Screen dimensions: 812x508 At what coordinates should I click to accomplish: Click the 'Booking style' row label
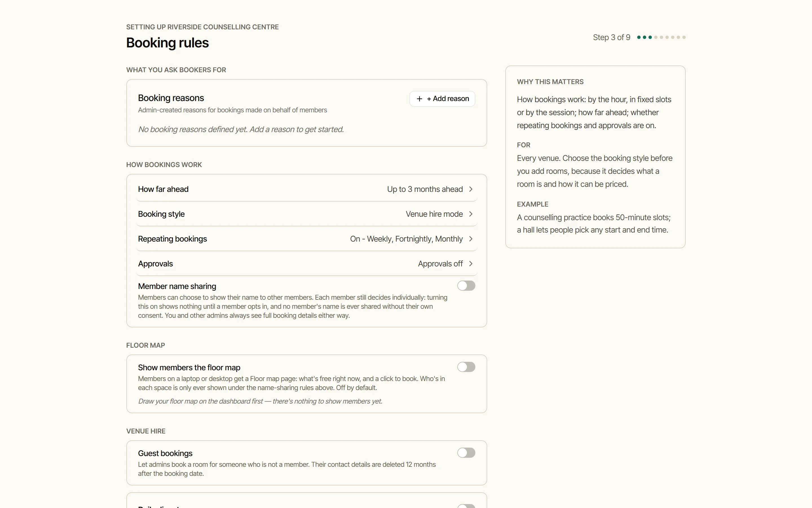[161, 214]
